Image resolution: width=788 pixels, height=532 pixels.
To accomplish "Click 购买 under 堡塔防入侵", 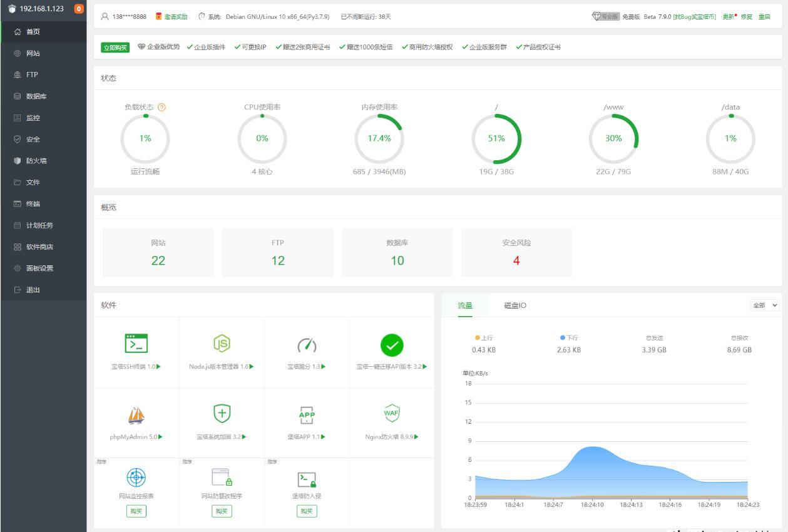I will pos(307,511).
